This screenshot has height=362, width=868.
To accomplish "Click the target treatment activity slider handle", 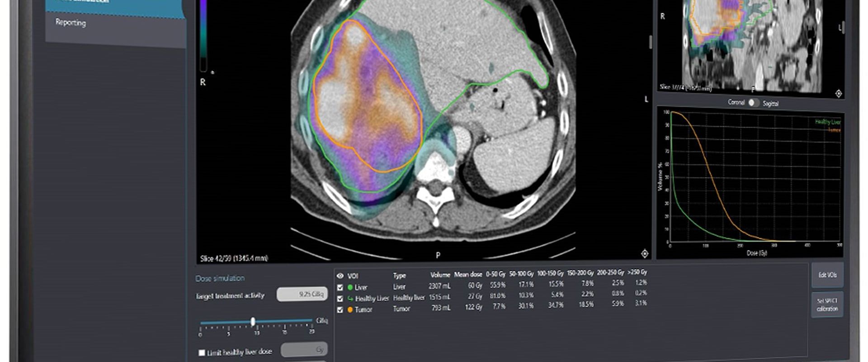I will 253,322.
